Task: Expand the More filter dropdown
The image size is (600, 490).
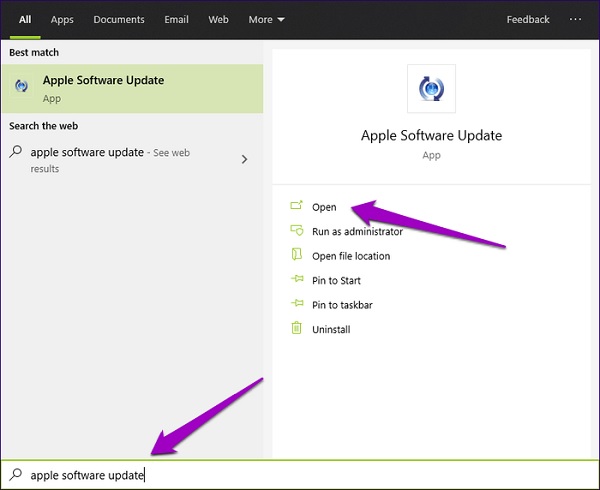Action: (x=267, y=19)
